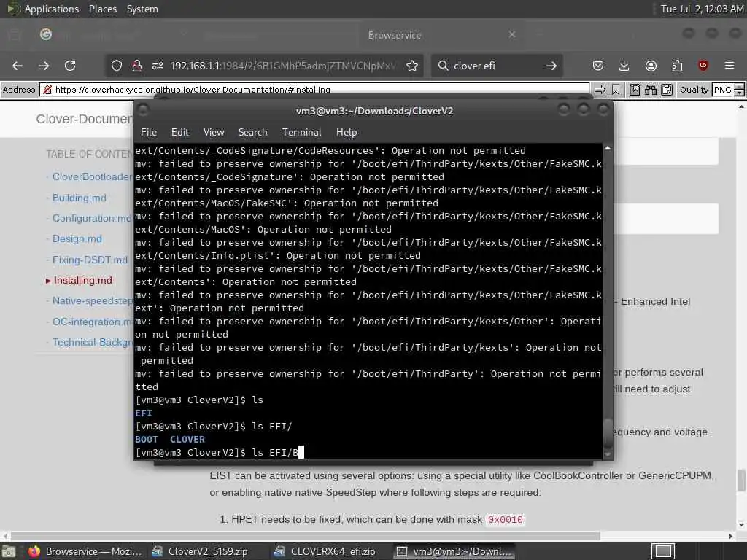The height and width of the screenshot is (560, 747).
Task: Open terminal Search menu
Action: tap(252, 133)
